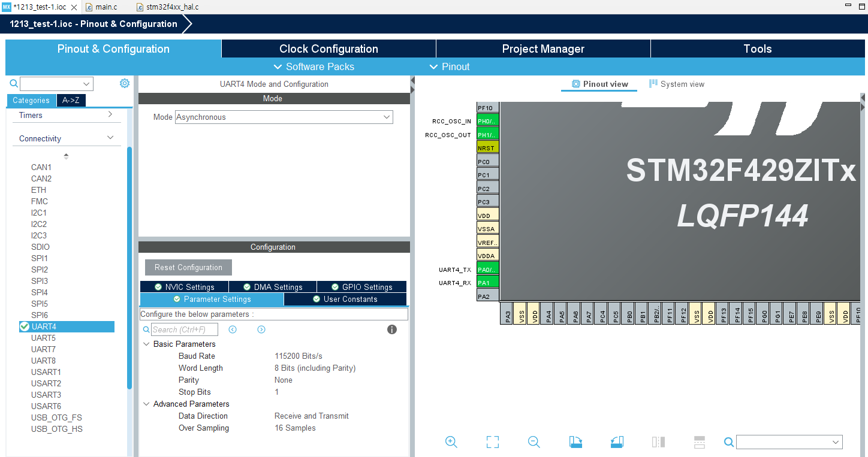Open the User Constants tab
Screen dimensions: 868x457
pyautogui.click(x=345, y=299)
